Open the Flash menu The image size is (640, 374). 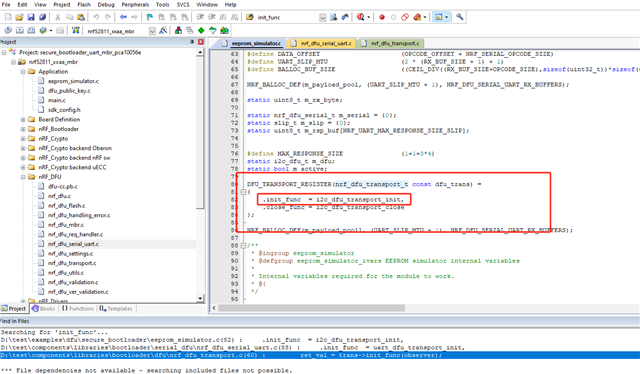pos(84,4)
